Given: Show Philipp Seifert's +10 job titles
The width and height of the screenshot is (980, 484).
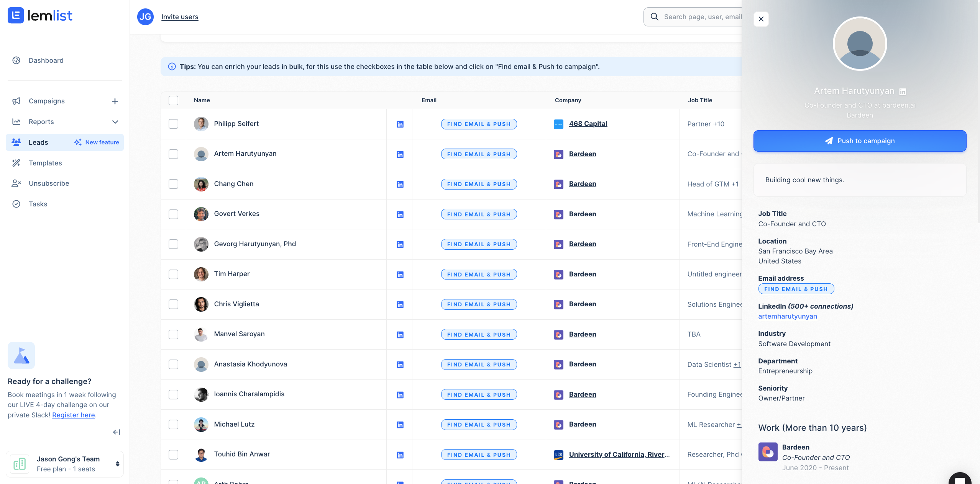Looking at the screenshot, I should (x=718, y=124).
